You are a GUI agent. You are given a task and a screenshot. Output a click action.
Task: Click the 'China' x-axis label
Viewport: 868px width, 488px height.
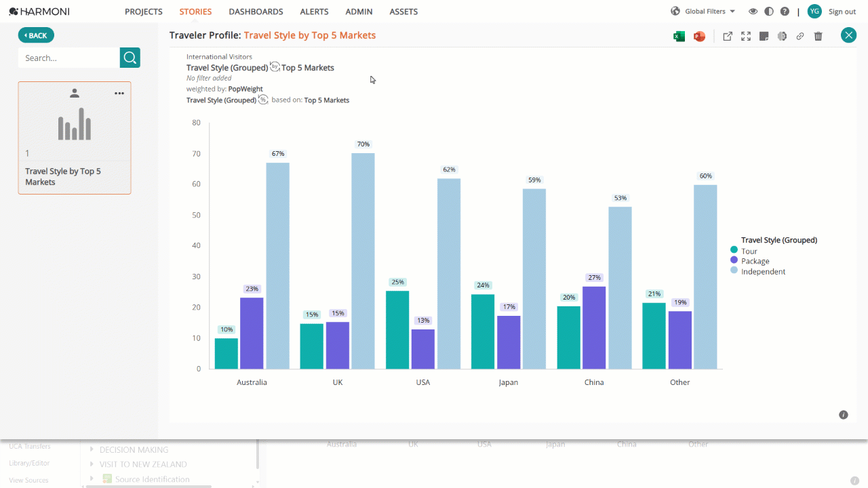(x=594, y=382)
